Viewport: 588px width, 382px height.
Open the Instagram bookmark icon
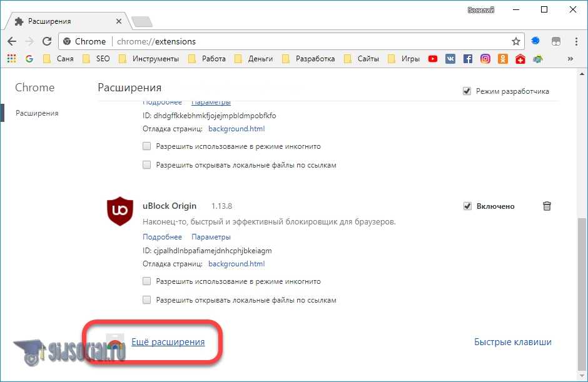point(485,59)
